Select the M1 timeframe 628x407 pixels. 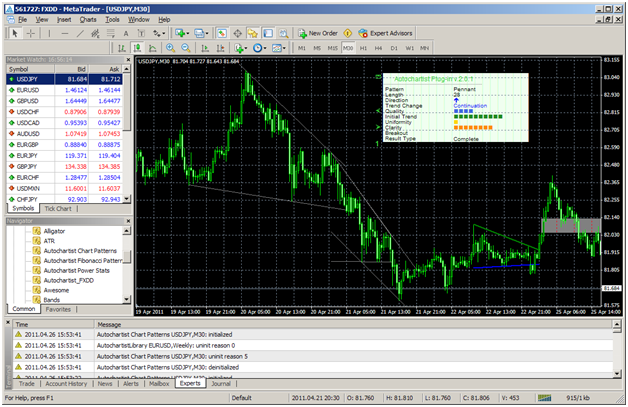(302, 48)
